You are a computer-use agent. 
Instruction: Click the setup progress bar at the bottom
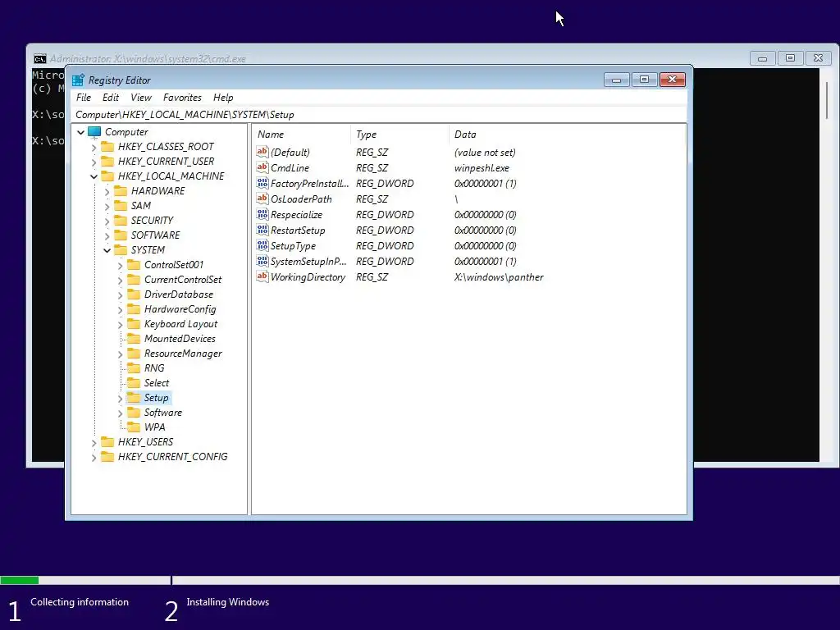click(x=420, y=580)
